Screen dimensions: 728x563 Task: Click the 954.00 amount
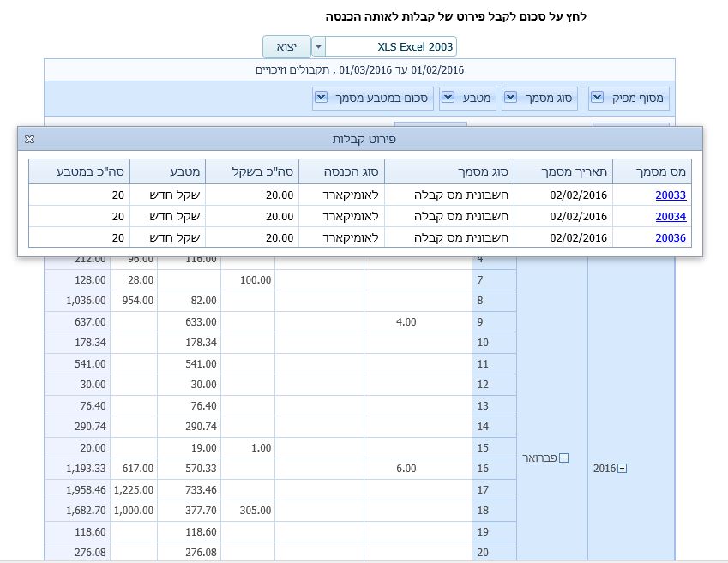coord(138,301)
